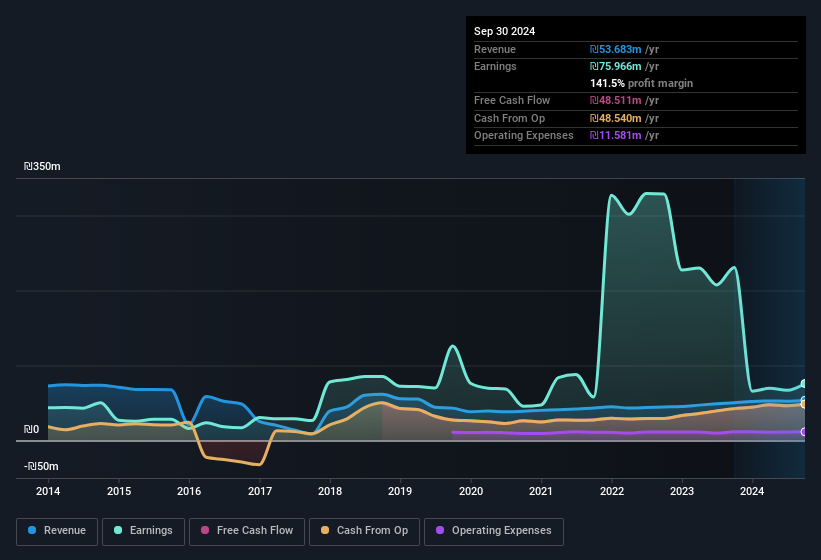Toggle the Earnings legend button

143,531
